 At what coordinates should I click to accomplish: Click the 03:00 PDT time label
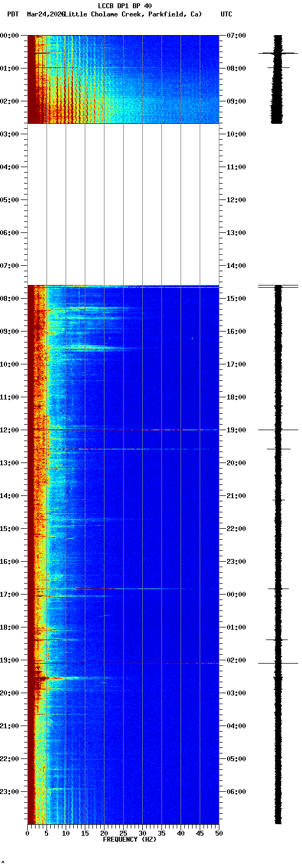(9, 134)
